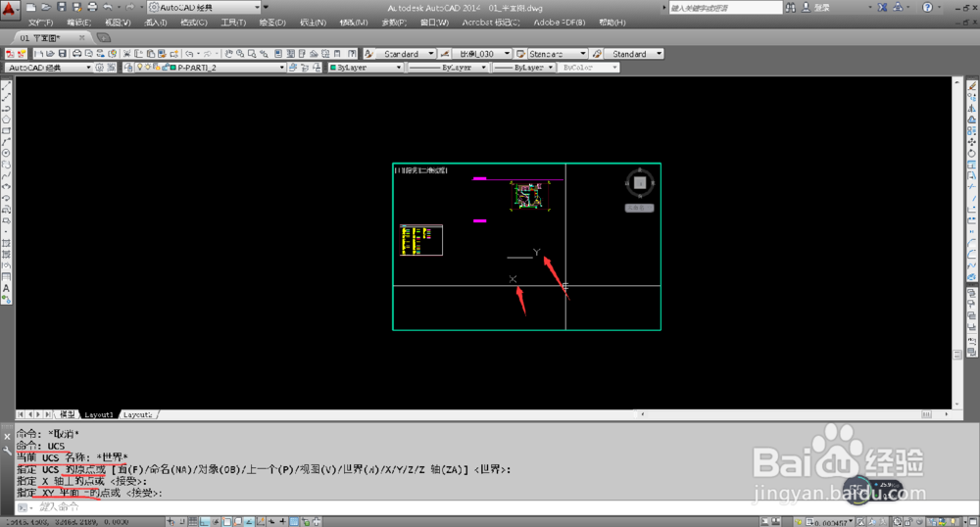This screenshot has height=527, width=980.
Task: Select the Circle tool in the draw toolbar
Action: pos(6,153)
